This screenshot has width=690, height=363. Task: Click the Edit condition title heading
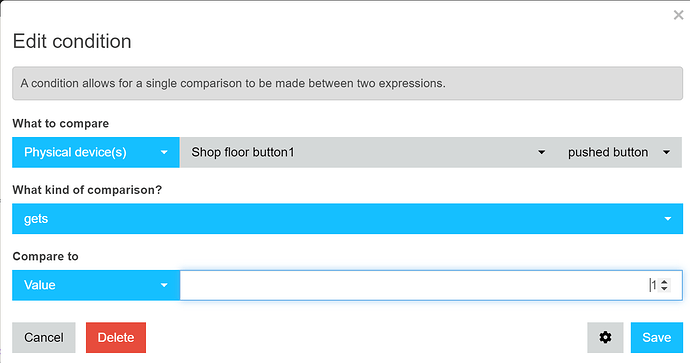pyautogui.click(x=72, y=41)
